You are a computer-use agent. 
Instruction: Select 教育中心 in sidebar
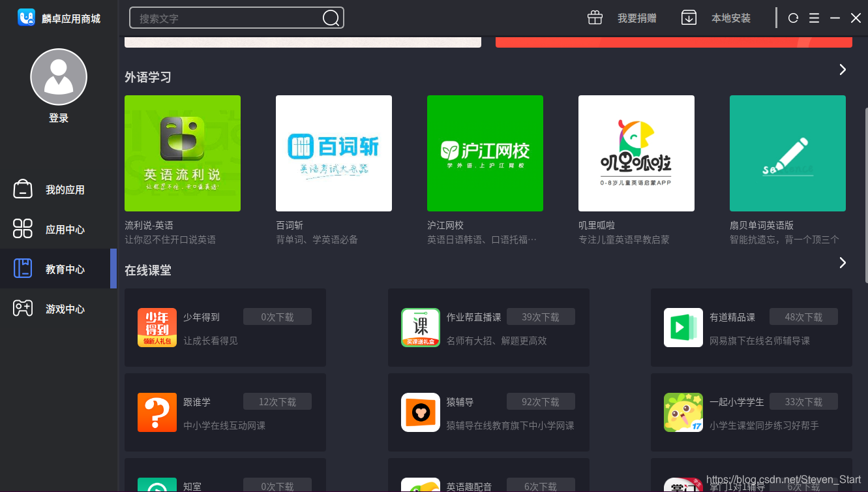pyautogui.click(x=59, y=268)
